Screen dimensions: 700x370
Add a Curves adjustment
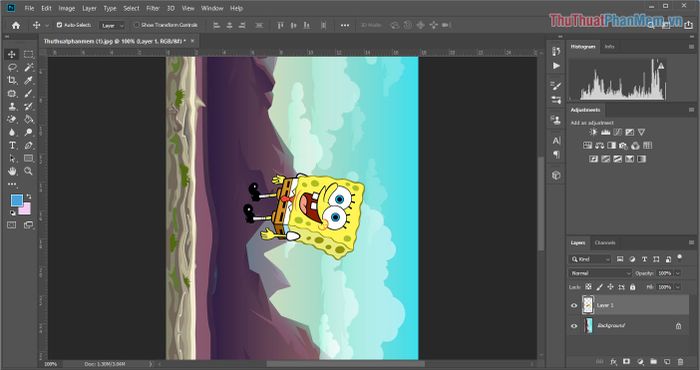coord(617,132)
